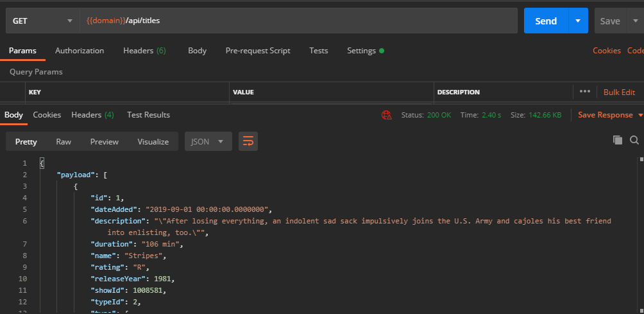Open Bulk Edit for query params
This screenshot has width=644, height=314.
point(620,92)
